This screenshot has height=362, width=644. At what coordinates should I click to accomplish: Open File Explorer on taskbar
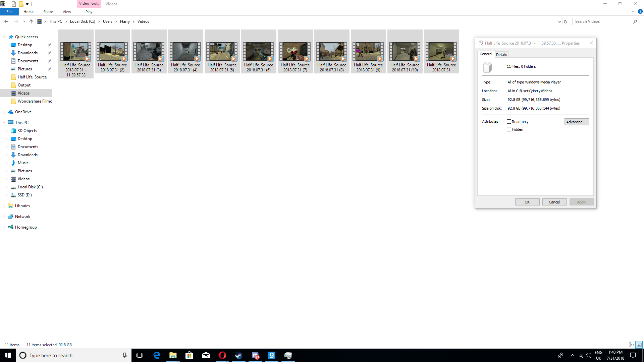(173, 355)
